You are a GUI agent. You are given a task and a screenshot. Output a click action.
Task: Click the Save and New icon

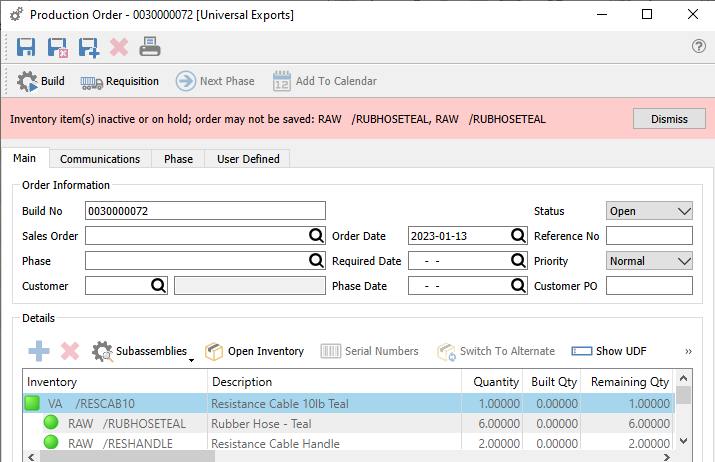click(x=88, y=47)
